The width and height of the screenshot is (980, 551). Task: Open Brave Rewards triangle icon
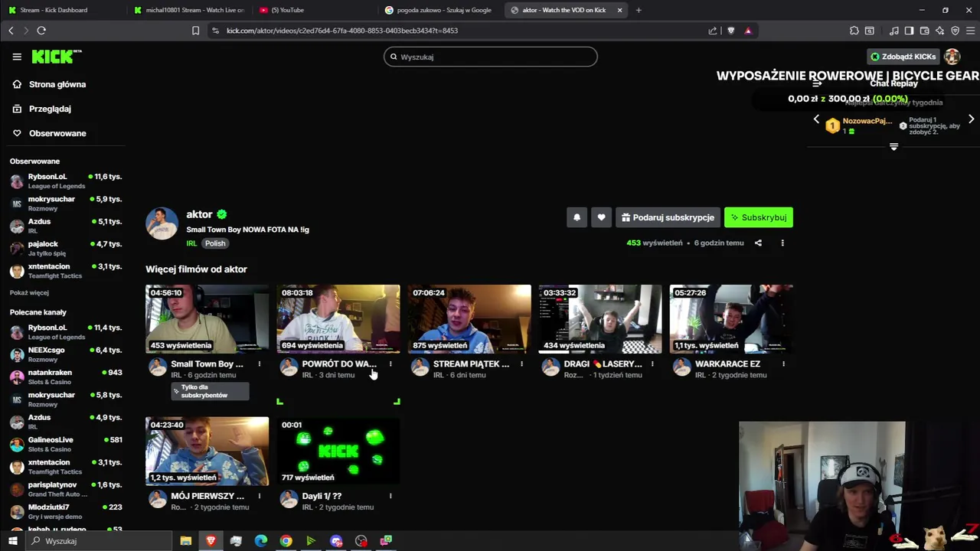pos(748,31)
